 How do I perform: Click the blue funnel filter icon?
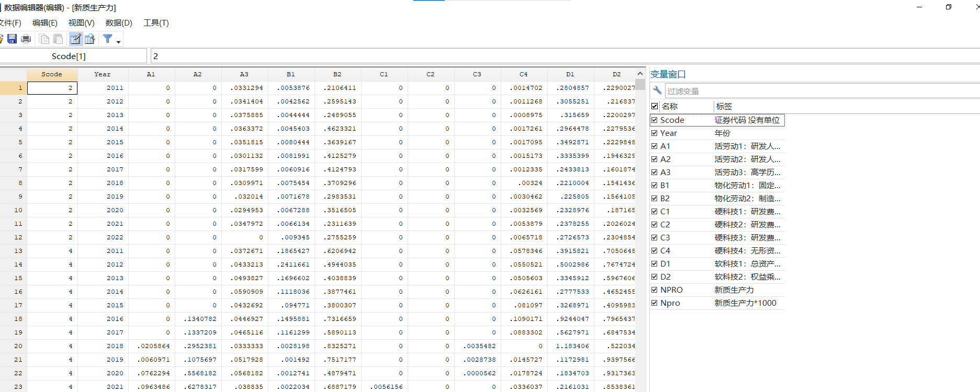click(x=107, y=39)
